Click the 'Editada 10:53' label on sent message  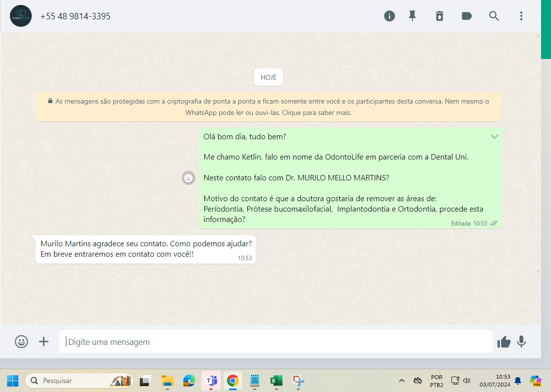click(469, 223)
